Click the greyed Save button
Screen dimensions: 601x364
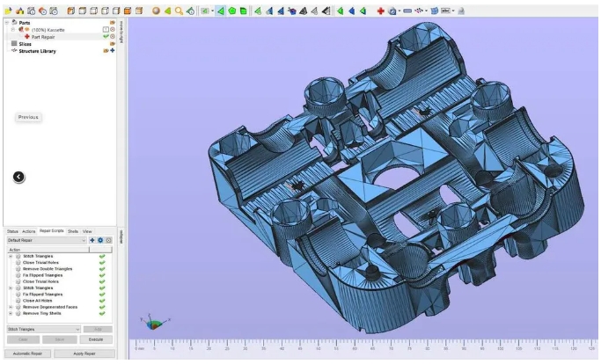coord(60,339)
